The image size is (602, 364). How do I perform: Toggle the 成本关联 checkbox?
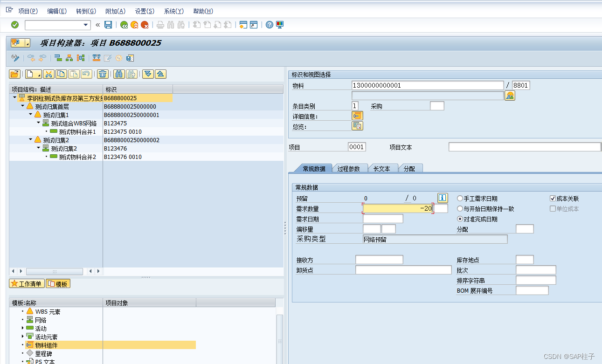(553, 199)
